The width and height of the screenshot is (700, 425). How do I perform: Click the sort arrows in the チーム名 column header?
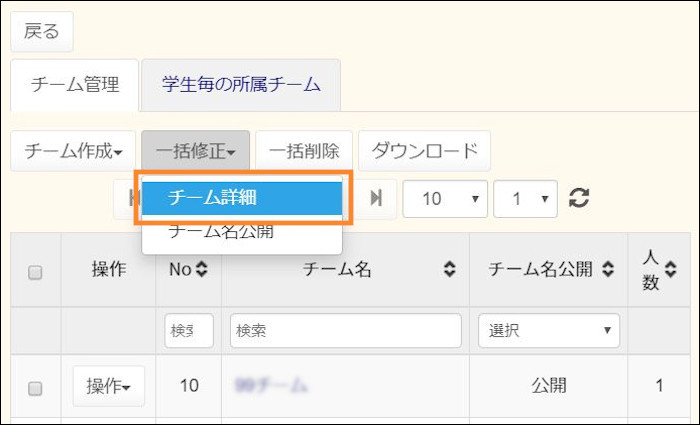pyautogui.click(x=450, y=269)
